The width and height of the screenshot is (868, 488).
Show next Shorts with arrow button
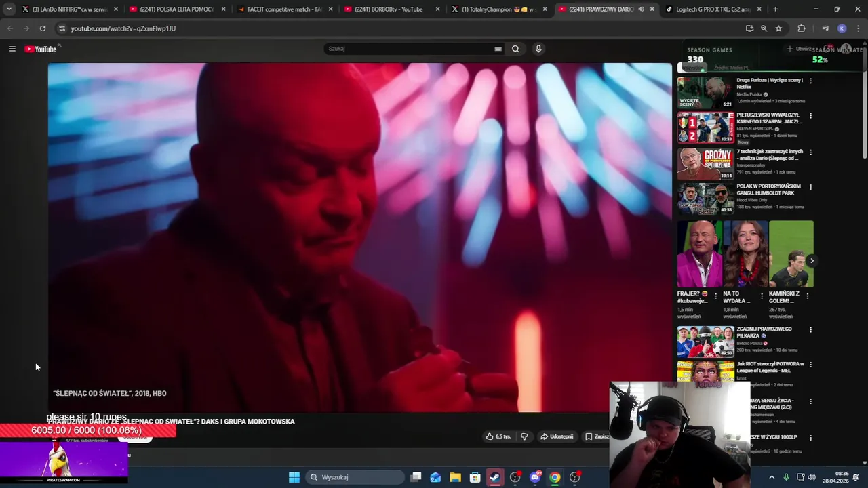[x=812, y=261]
